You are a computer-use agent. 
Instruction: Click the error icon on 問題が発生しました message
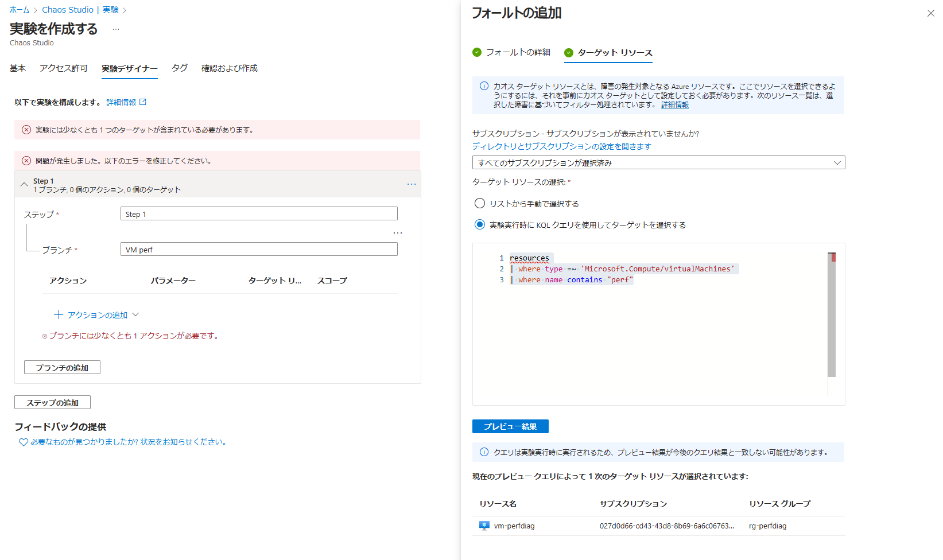coord(26,161)
